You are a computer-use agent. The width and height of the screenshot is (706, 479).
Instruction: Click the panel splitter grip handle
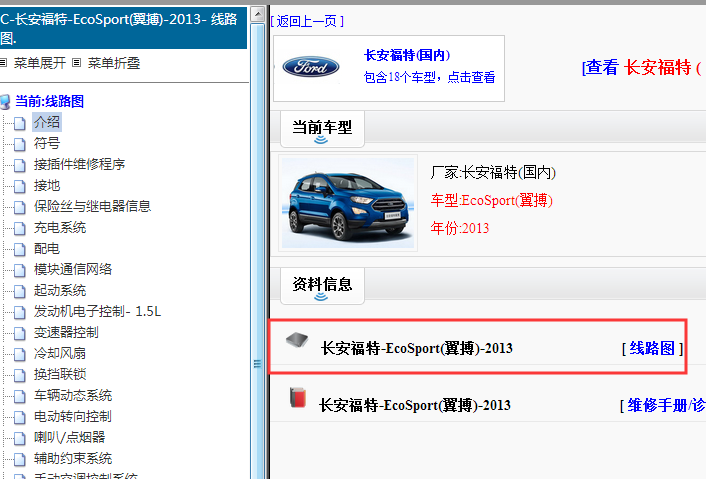258,364
